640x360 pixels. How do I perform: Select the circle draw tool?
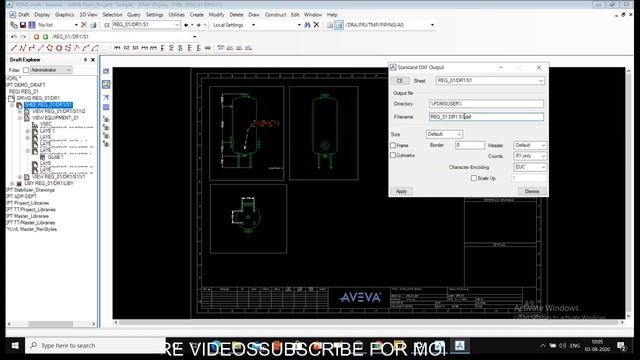click(59, 48)
